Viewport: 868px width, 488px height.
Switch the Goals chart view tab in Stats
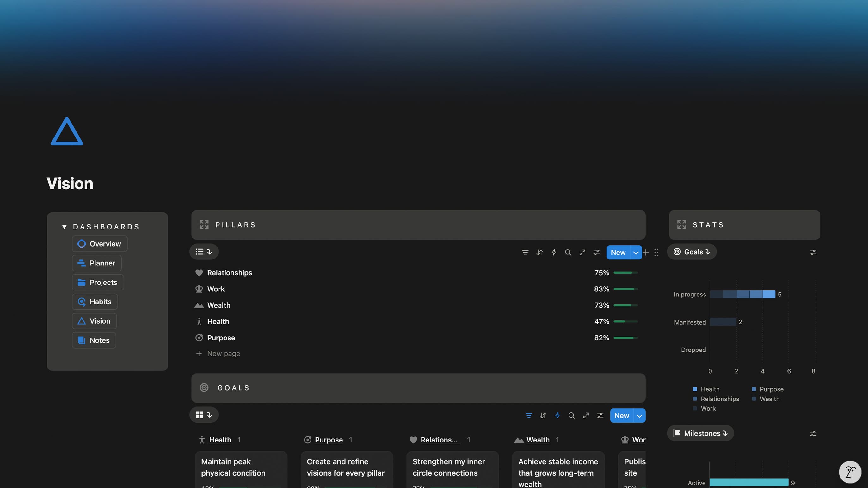click(692, 252)
